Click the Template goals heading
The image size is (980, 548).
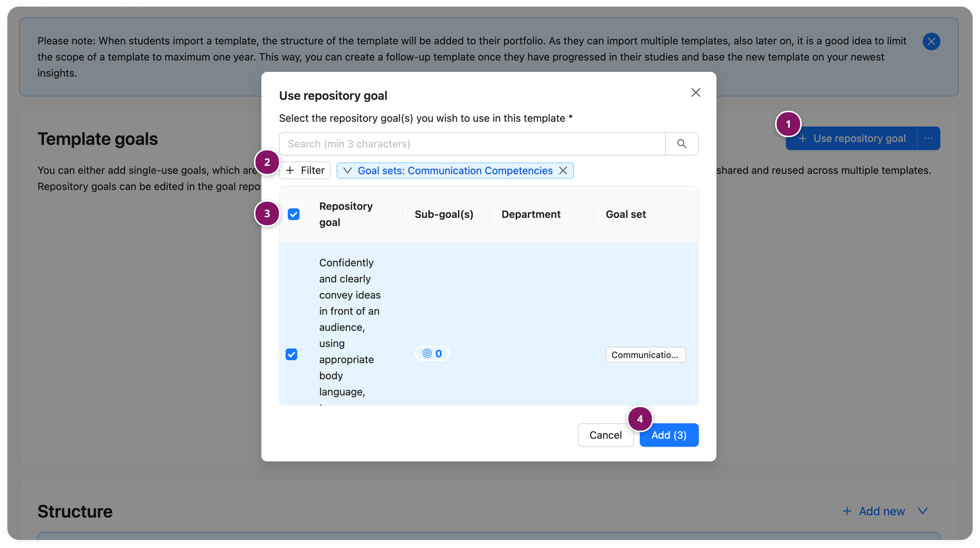tap(97, 139)
